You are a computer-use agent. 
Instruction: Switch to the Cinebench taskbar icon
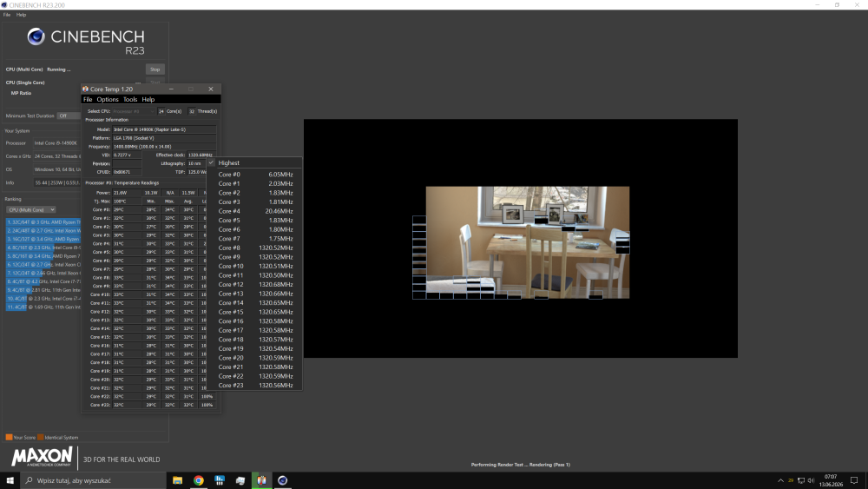point(282,480)
